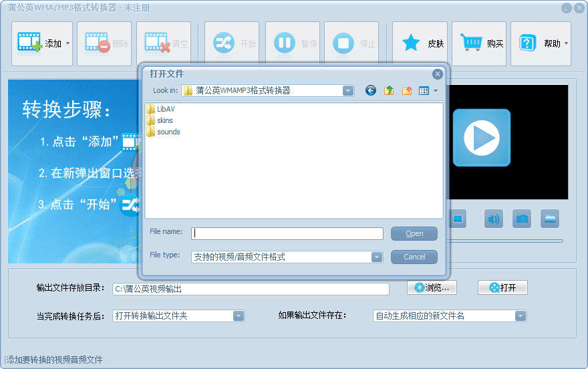Create a new folder via toolbar icon
The image size is (588, 369).
point(407,90)
